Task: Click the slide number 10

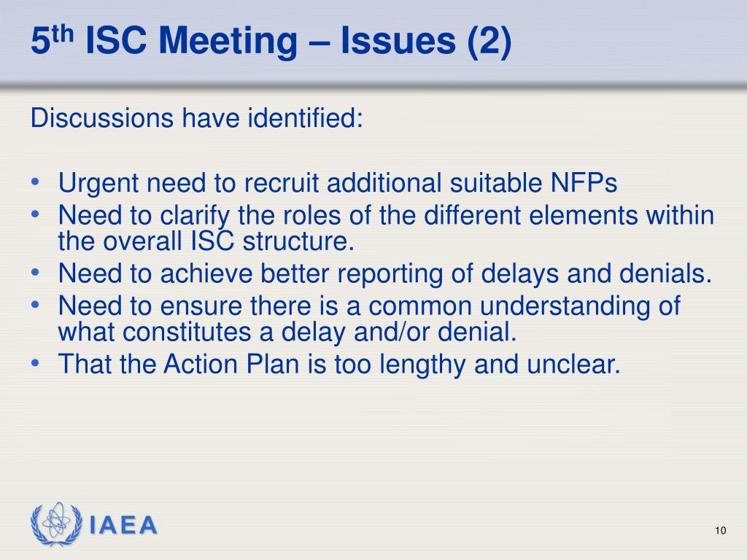Action: point(720,531)
